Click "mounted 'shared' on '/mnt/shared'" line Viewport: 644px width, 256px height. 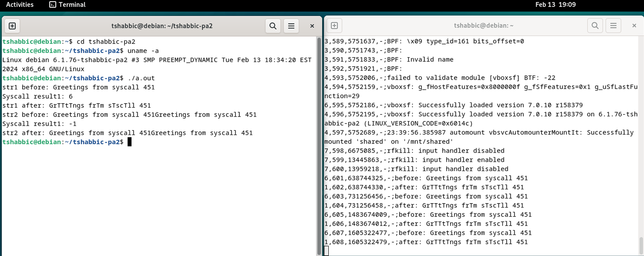coord(389,141)
